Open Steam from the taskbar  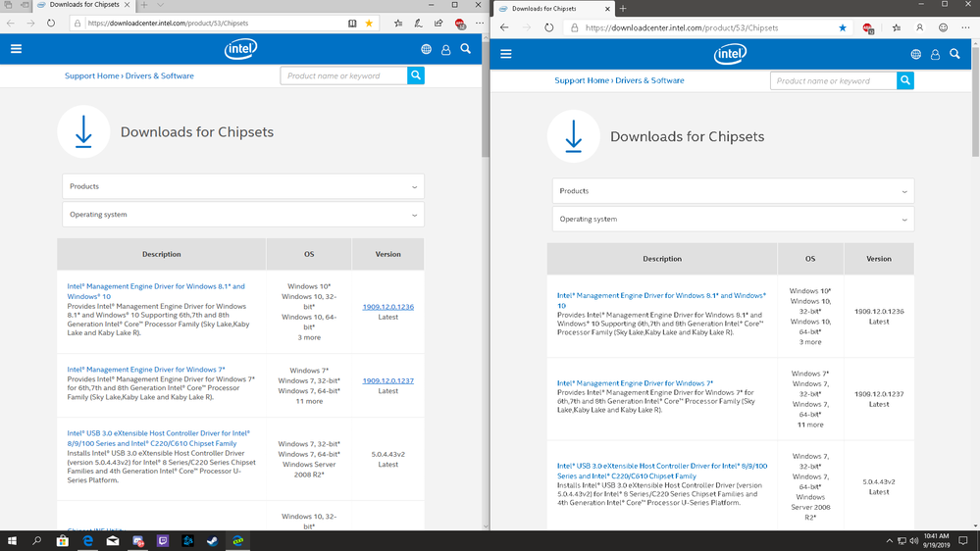(213, 541)
